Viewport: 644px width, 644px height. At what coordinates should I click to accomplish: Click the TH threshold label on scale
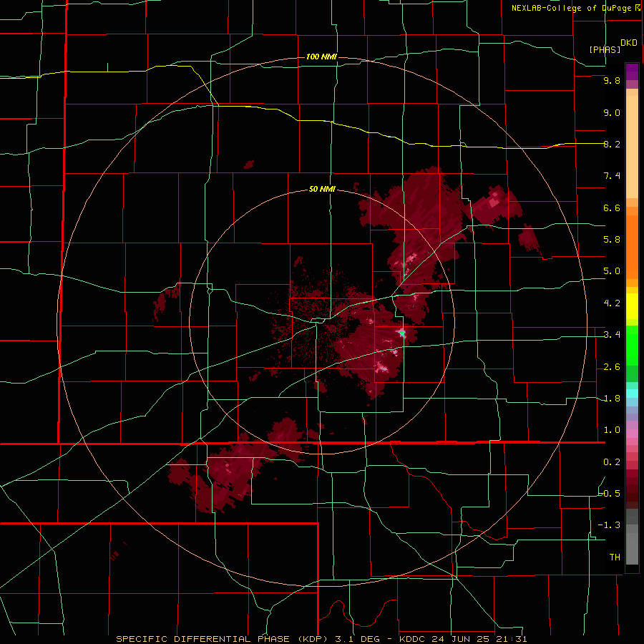pyautogui.click(x=615, y=557)
